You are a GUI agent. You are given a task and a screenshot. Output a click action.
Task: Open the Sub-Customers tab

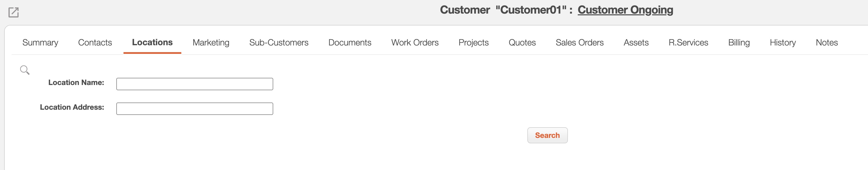(x=279, y=42)
